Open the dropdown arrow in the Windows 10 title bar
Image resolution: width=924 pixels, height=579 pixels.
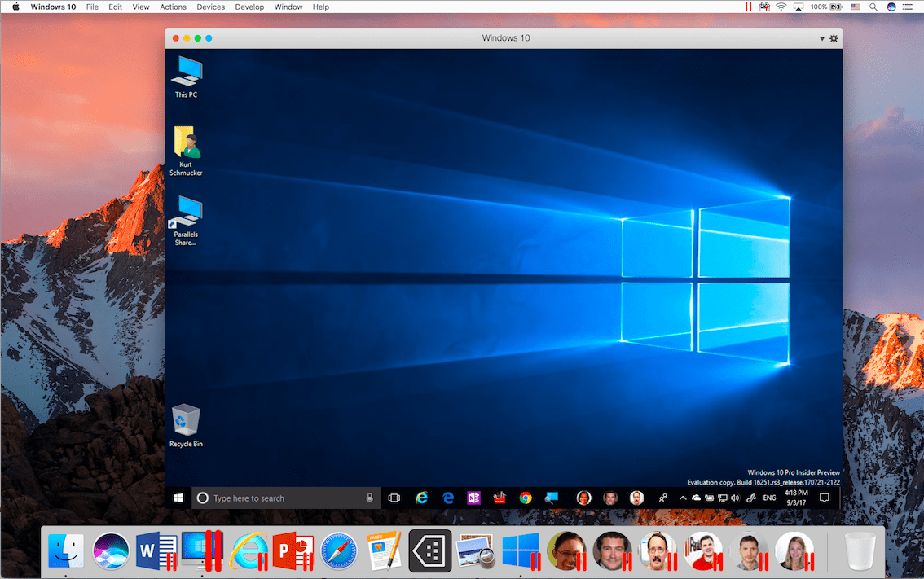822,39
